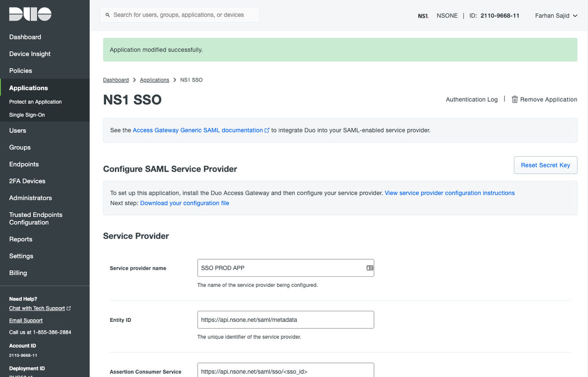Click the 'NSONE' account name in header
The width and height of the screenshot is (588, 377).
coord(447,16)
